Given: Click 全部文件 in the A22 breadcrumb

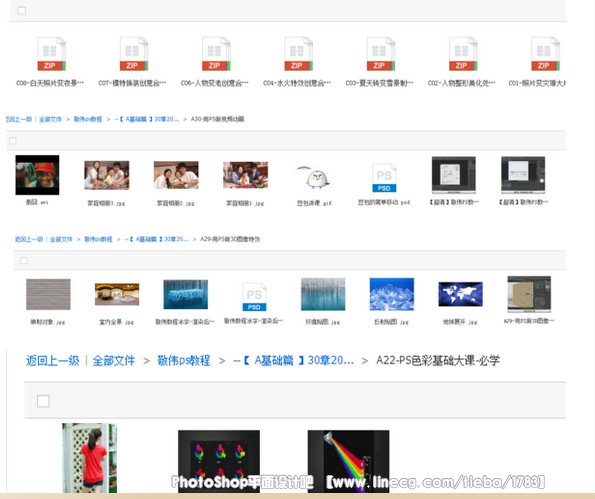Looking at the screenshot, I should click(113, 360).
